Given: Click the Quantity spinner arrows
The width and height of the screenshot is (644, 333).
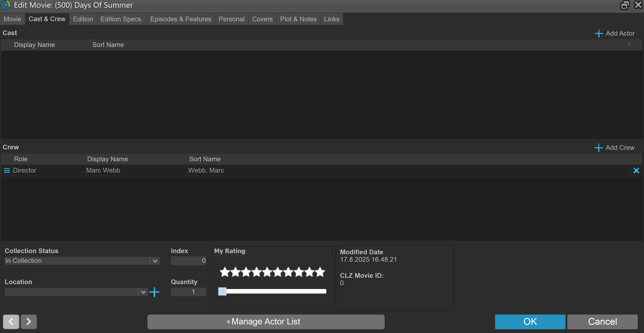Looking at the screenshot, I should [201, 292].
